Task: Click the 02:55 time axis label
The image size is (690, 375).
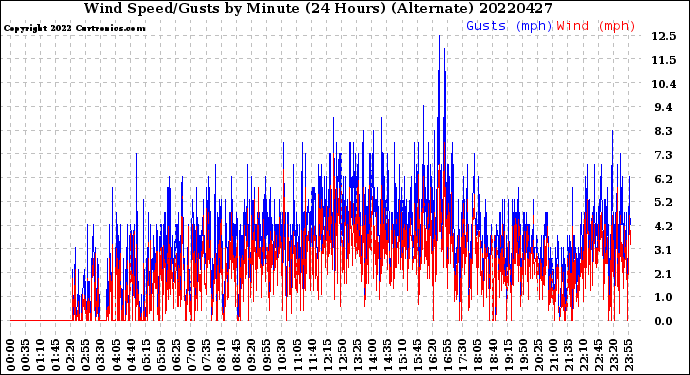Action: coord(86,355)
